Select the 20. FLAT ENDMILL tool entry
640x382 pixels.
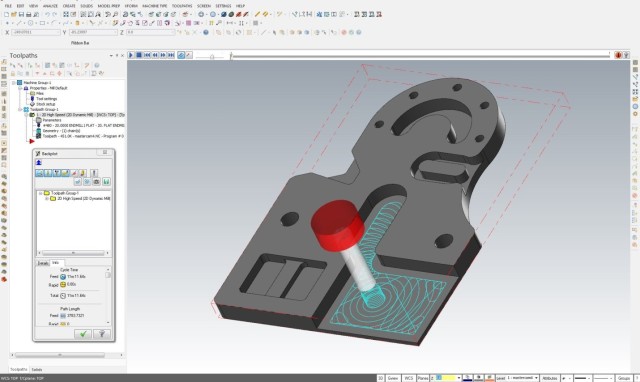83,126
